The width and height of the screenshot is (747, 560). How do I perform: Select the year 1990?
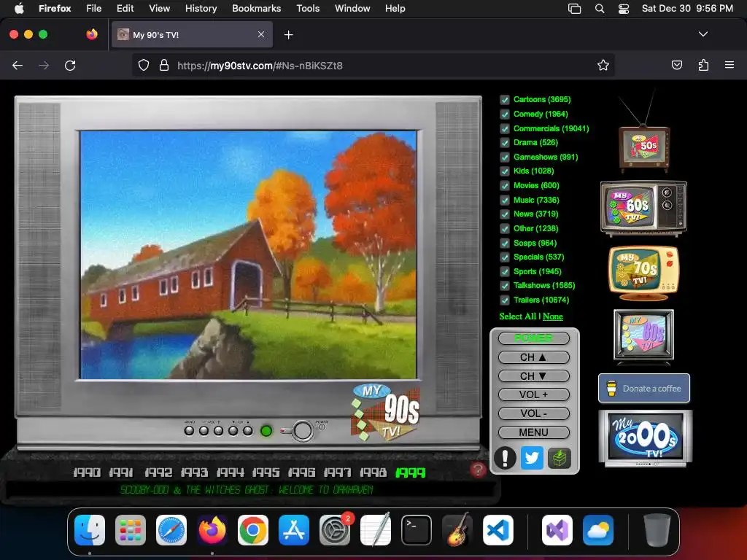pyautogui.click(x=87, y=472)
